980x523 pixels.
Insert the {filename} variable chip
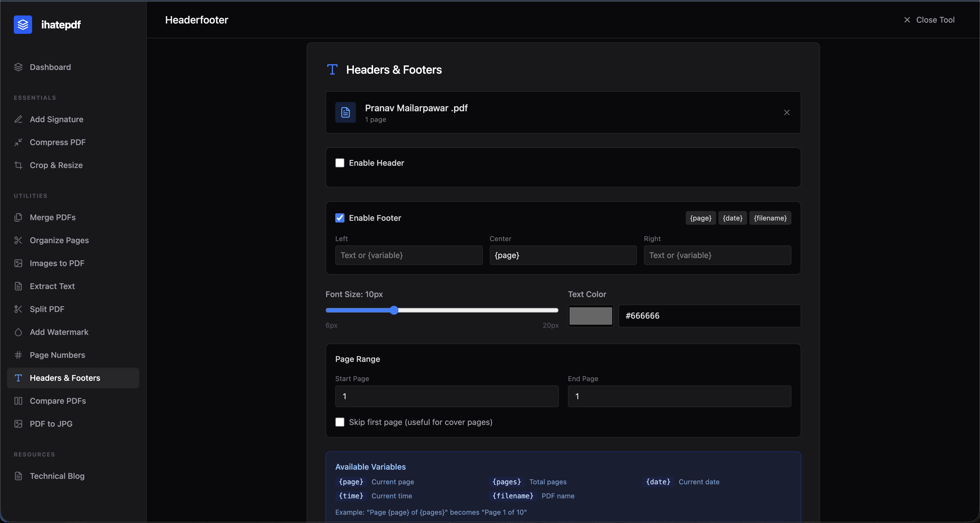(770, 218)
